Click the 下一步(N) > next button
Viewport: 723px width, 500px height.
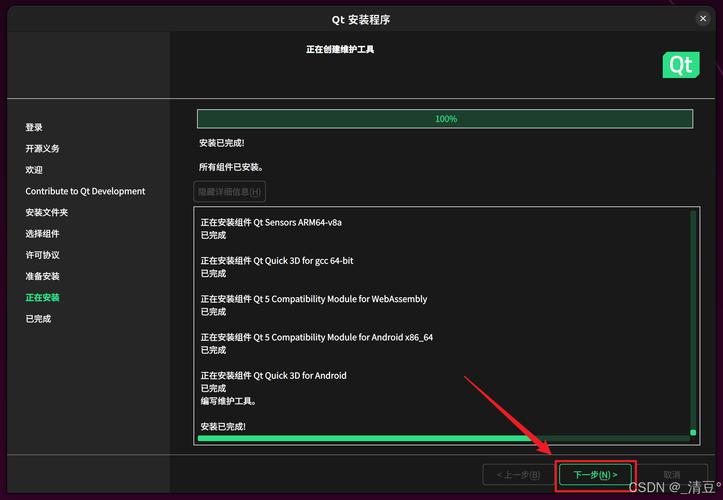pyautogui.click(x=595, y=475)
